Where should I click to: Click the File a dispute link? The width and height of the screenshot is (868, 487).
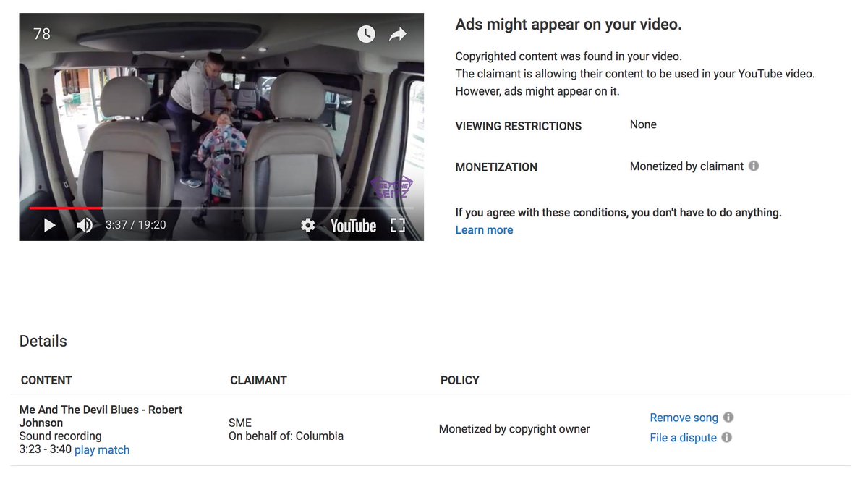pos(683,438)
